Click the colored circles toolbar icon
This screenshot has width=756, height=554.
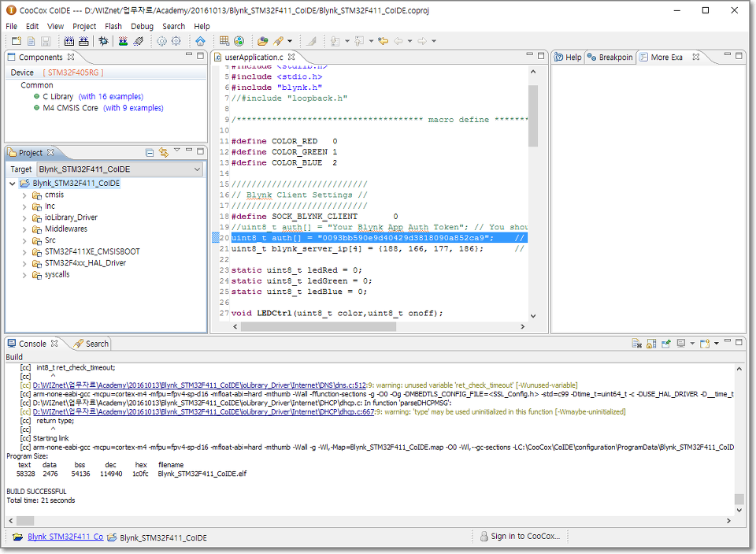[x=239, y=41]
